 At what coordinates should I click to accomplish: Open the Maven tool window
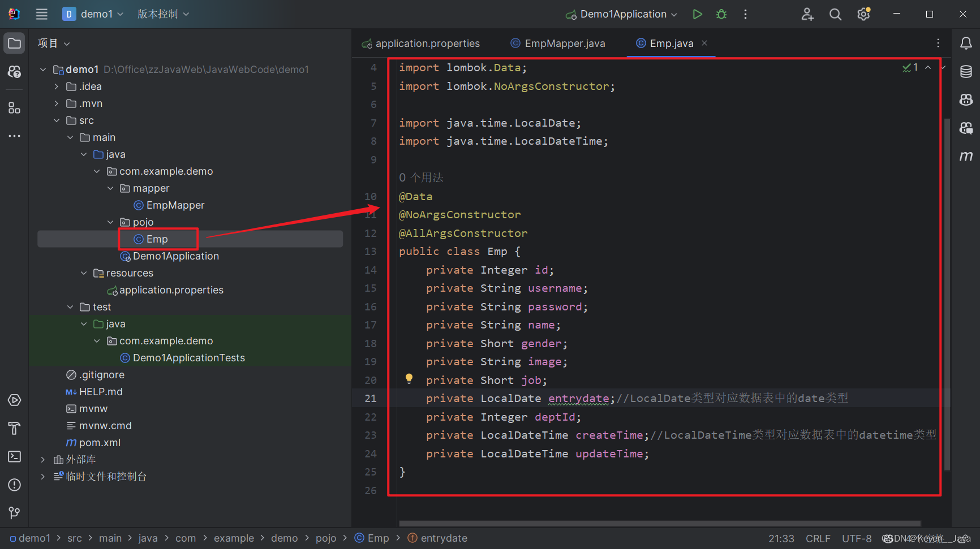pos(966,156)
